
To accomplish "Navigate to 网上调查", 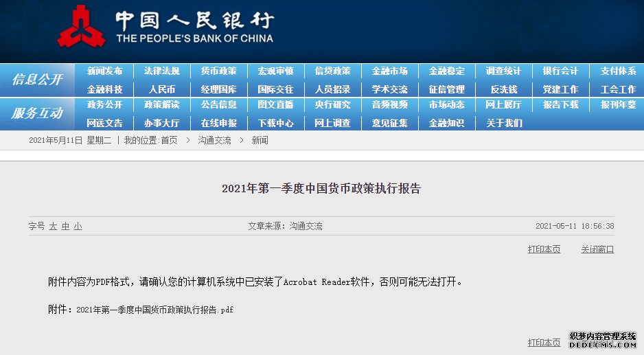I will (333, 123).
